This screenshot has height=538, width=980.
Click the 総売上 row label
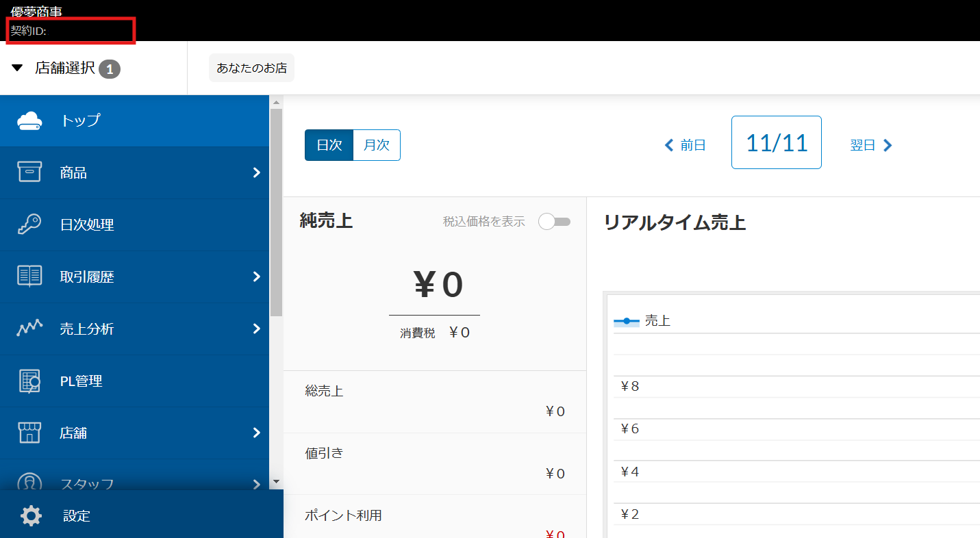(324, 391)
